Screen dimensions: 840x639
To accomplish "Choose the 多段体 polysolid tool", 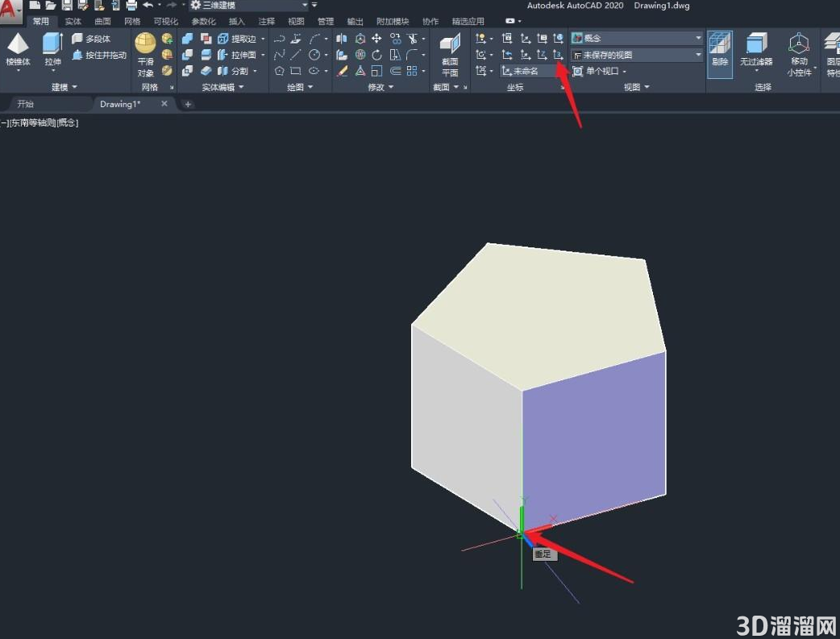I will 92,39.
